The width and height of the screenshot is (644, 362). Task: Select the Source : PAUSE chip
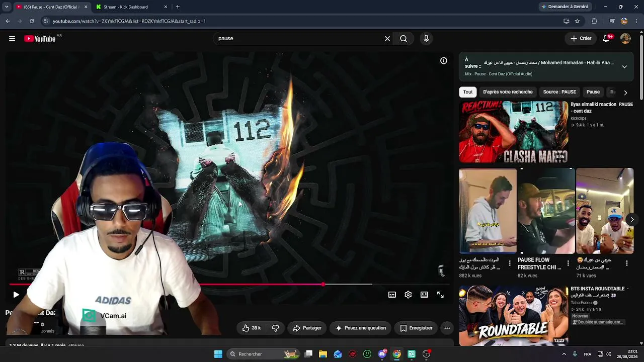(559, 92)
